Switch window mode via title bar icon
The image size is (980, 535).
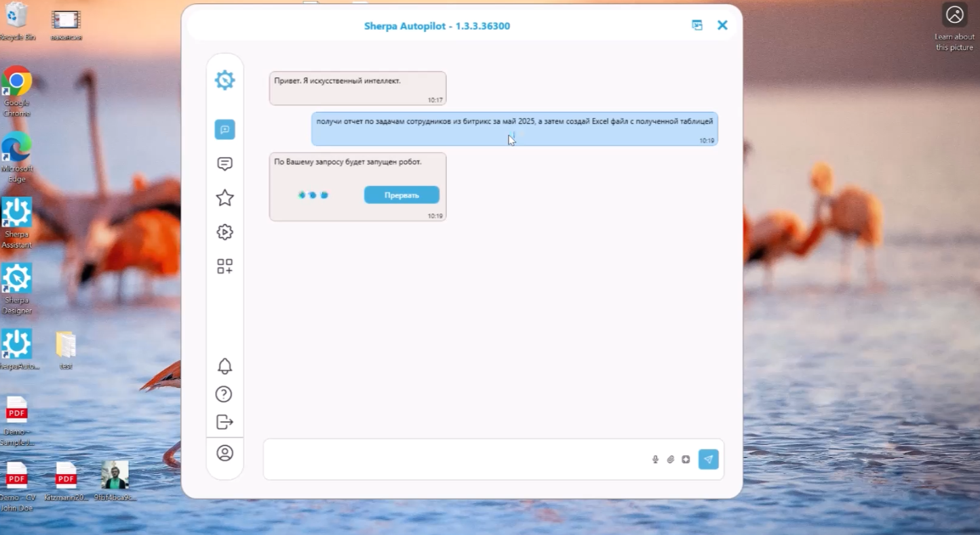(697, 25)
